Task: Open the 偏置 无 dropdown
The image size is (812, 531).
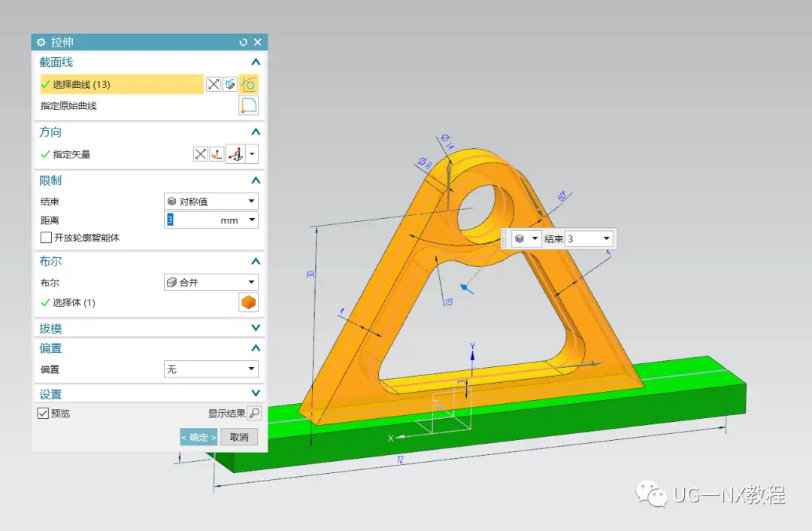Action: (211, 369)
